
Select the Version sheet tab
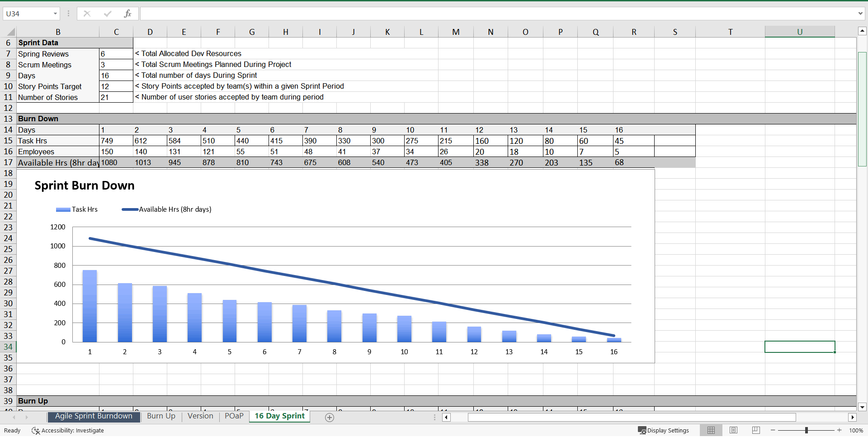(200, 416)
